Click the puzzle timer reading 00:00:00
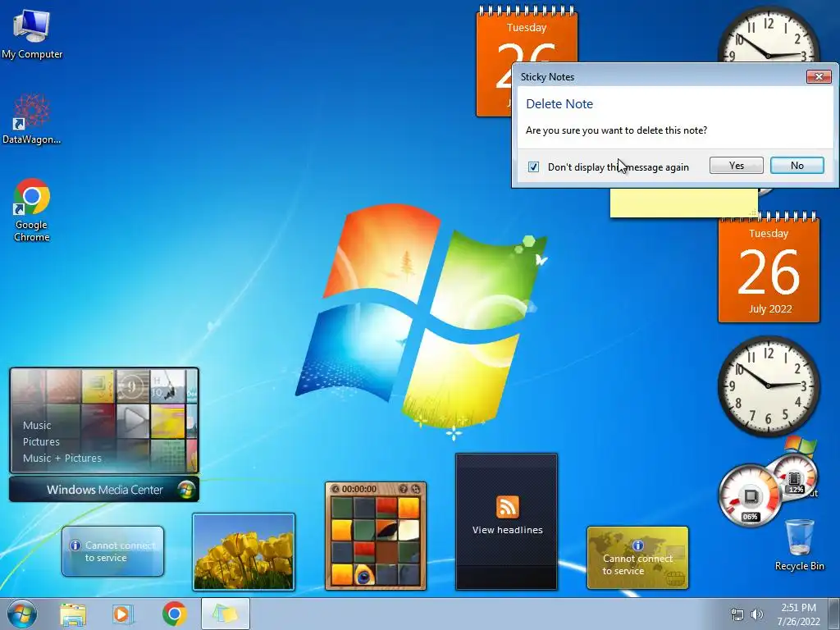Viewport: 840px width, 630px height. (x=359, y=489)
